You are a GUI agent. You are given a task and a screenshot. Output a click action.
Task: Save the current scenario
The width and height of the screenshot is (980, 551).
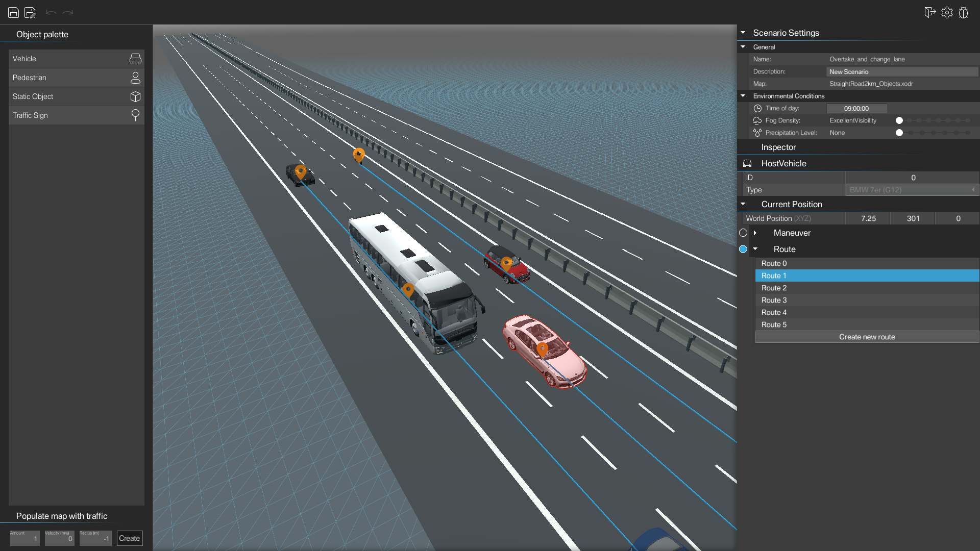(13, 13)
